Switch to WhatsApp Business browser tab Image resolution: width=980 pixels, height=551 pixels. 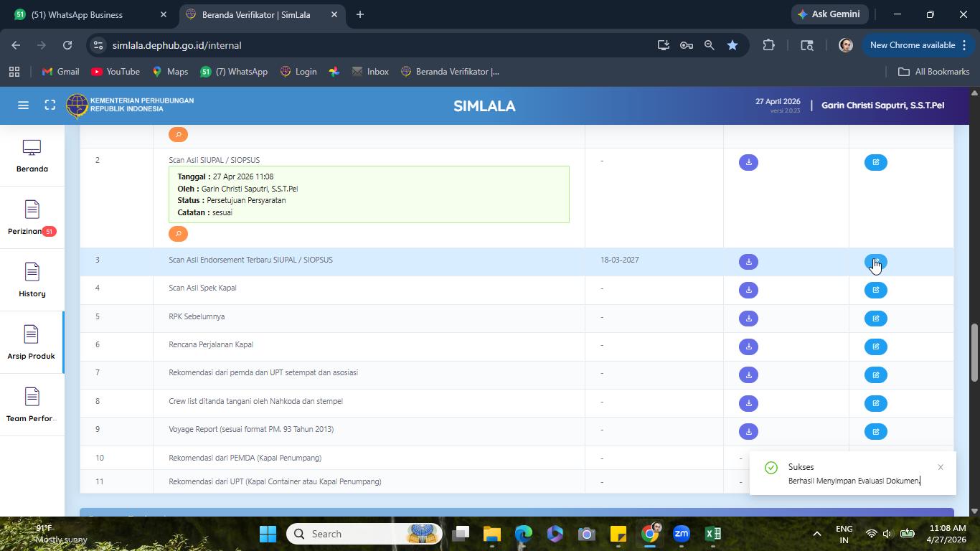[x=90, y=14]
